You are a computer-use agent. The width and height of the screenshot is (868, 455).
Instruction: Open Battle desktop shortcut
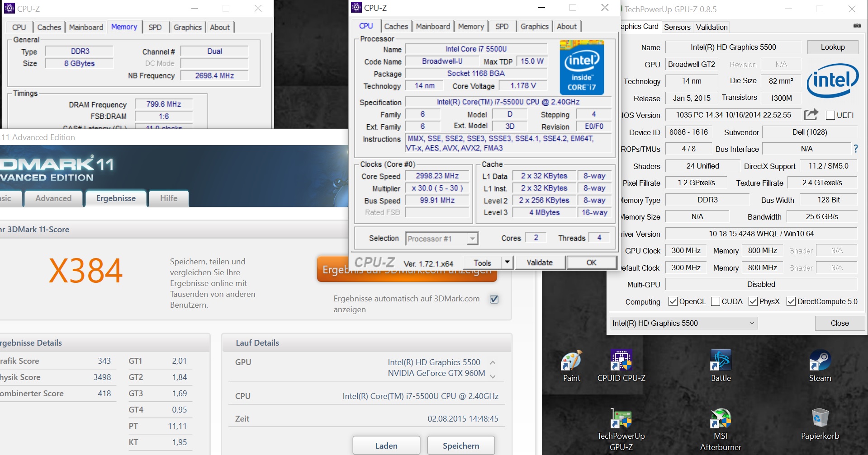coord(721,366)
